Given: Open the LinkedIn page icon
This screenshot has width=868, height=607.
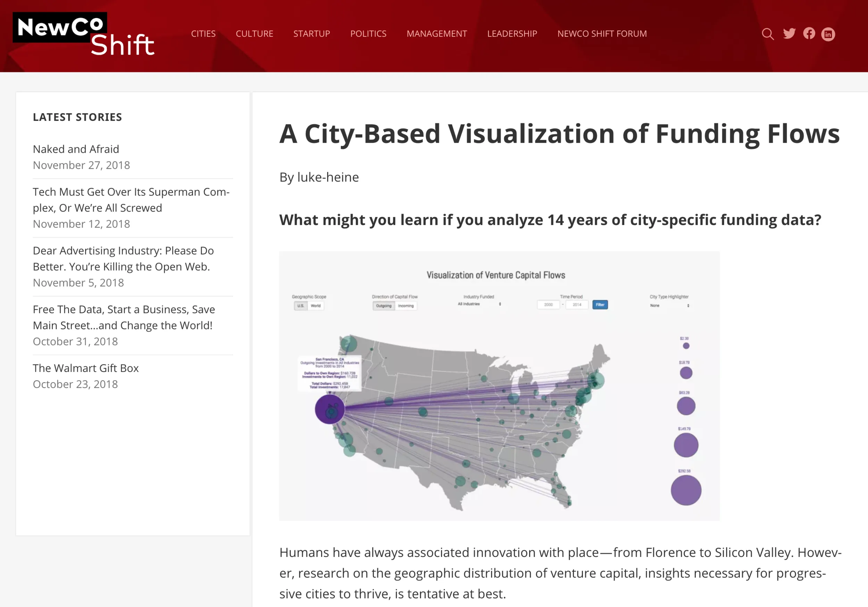Looking at the screenshot, I should tap(828, 34).
